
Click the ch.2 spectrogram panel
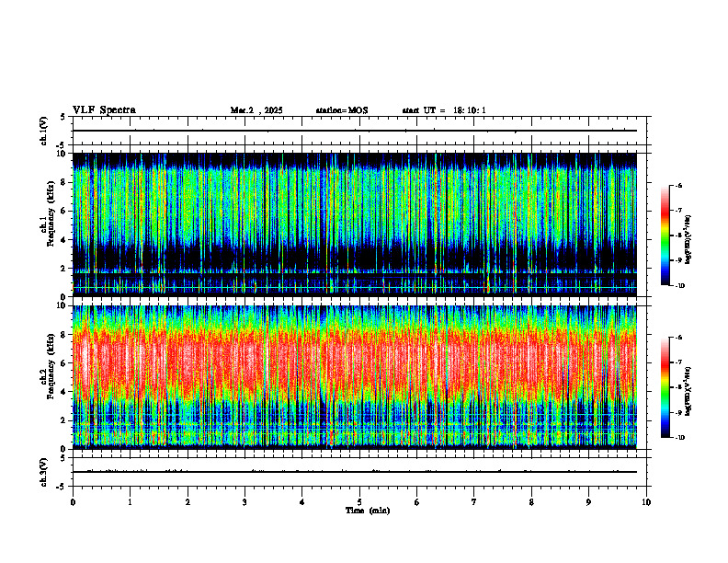[x=355, y=377]
